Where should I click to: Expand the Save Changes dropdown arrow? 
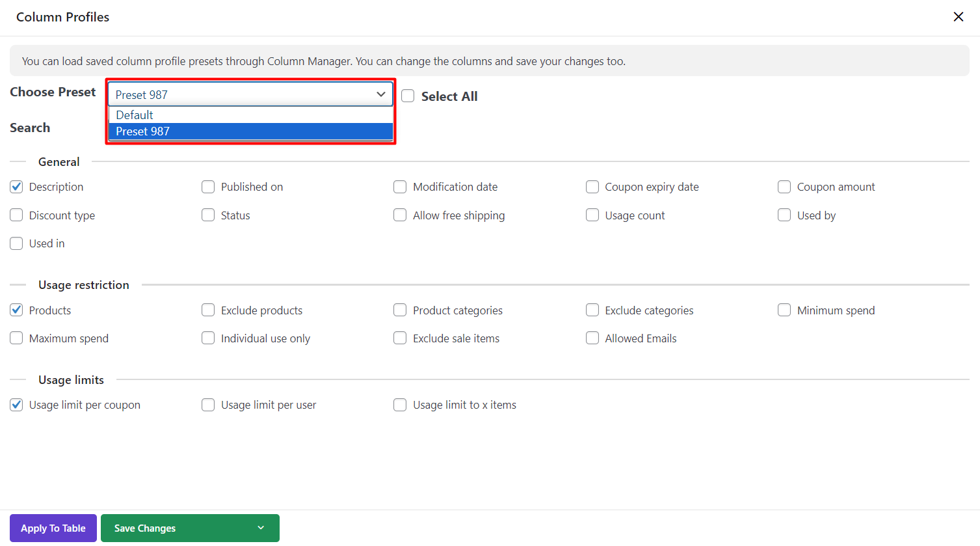click(261, 528)
